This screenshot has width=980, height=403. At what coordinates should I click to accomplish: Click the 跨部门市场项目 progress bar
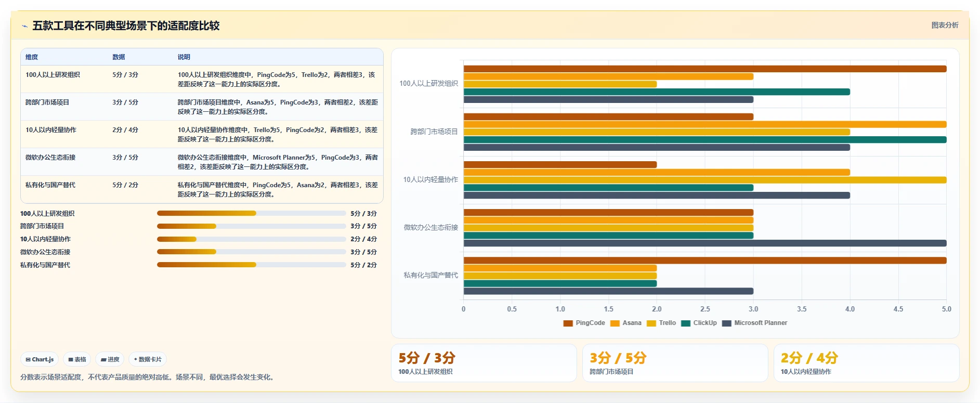[x=252, y=226]
